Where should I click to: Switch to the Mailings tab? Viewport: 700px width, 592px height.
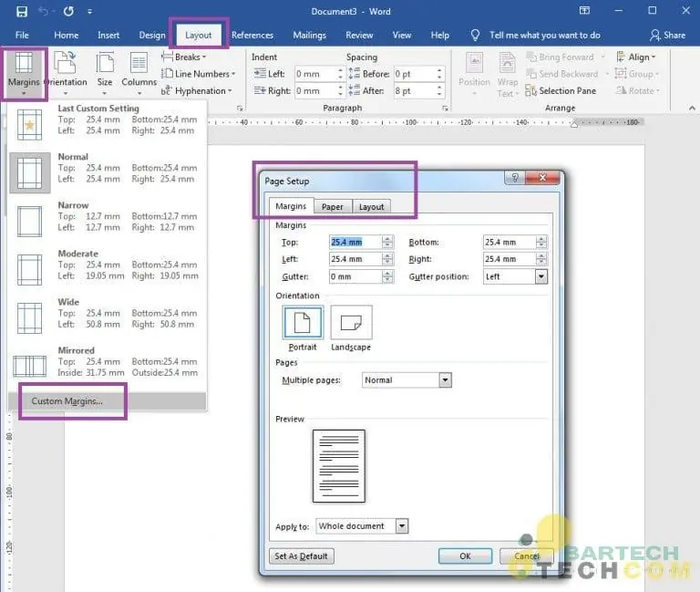coord(309,35)
